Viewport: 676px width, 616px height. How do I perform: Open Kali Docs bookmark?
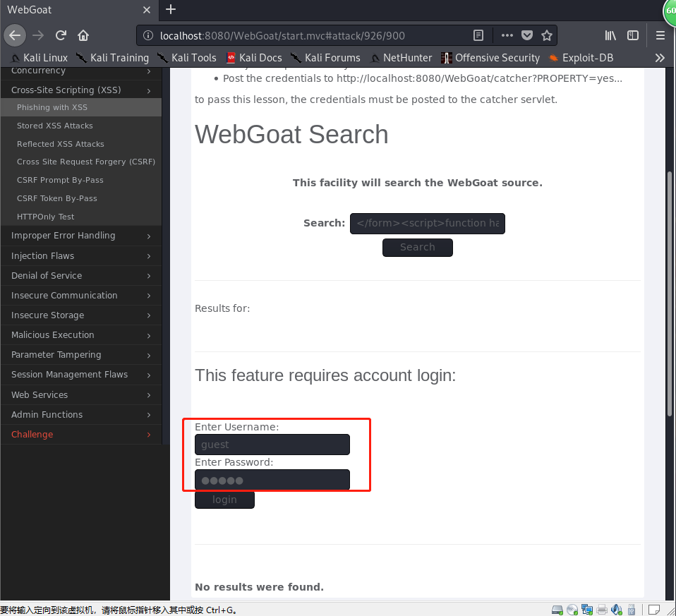[254, 58]
